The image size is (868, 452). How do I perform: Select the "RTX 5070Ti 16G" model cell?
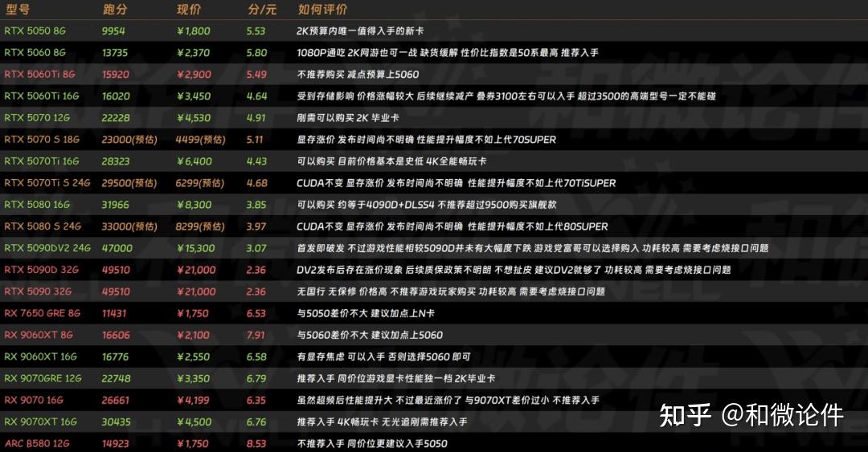[x=42, y=161]
